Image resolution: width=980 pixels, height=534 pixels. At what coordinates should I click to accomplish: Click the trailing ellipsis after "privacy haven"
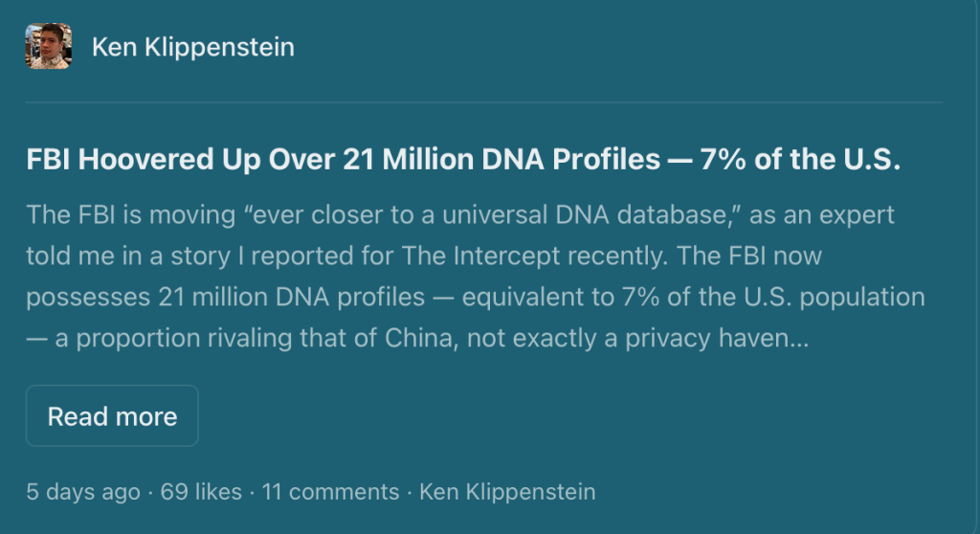pyautogui.click(x=801, y=339)
